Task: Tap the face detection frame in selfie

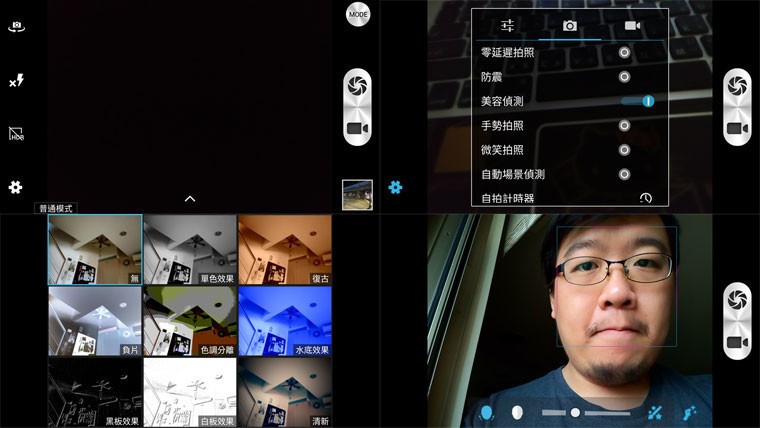Action: click(617, 286)
